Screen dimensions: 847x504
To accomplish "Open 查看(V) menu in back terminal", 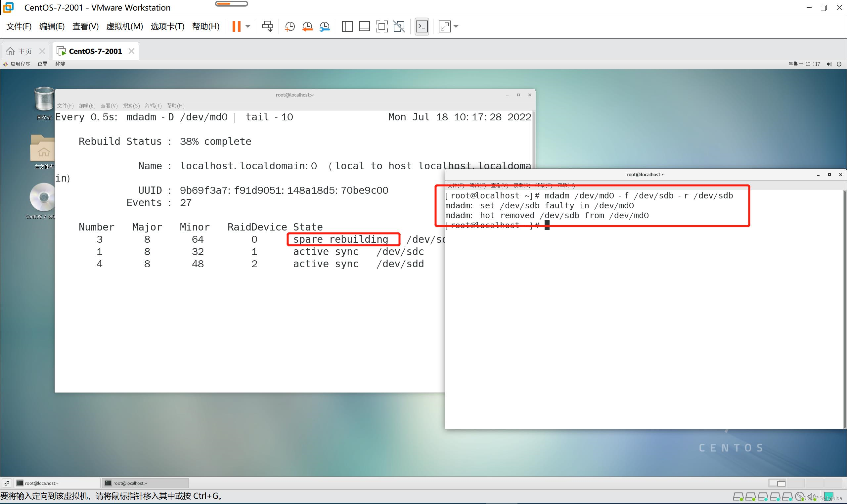I will (109, 105).
